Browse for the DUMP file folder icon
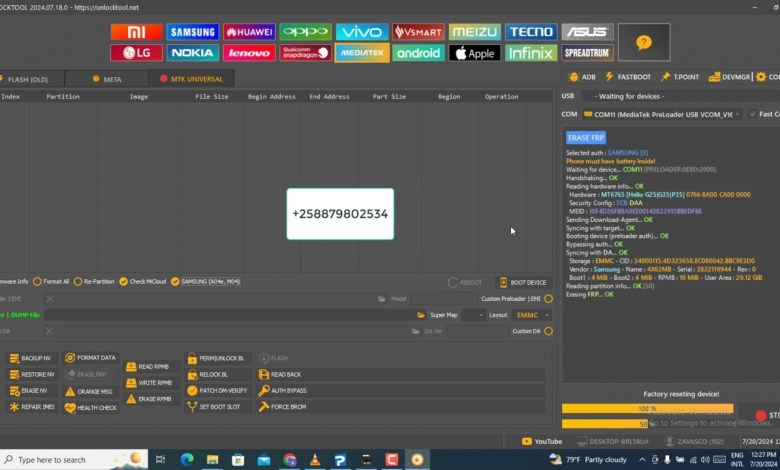 click(421, 315)
